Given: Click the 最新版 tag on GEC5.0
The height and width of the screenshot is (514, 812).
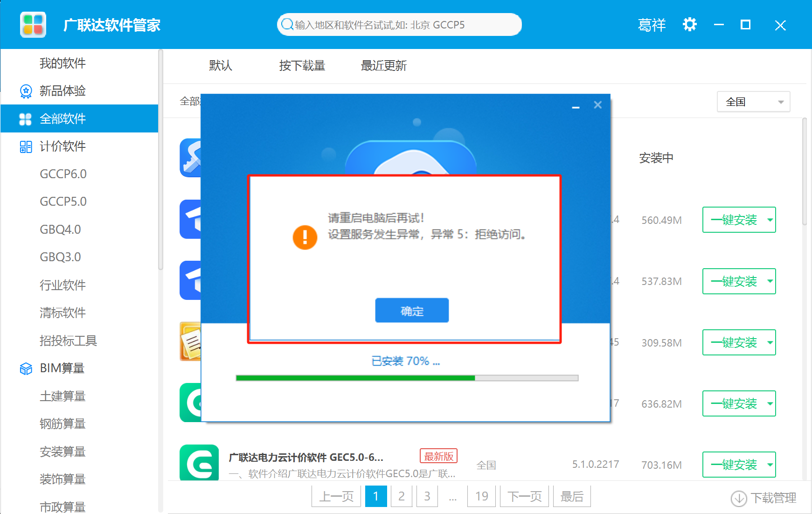Looking at the screenshot, I should pos(438,456).
